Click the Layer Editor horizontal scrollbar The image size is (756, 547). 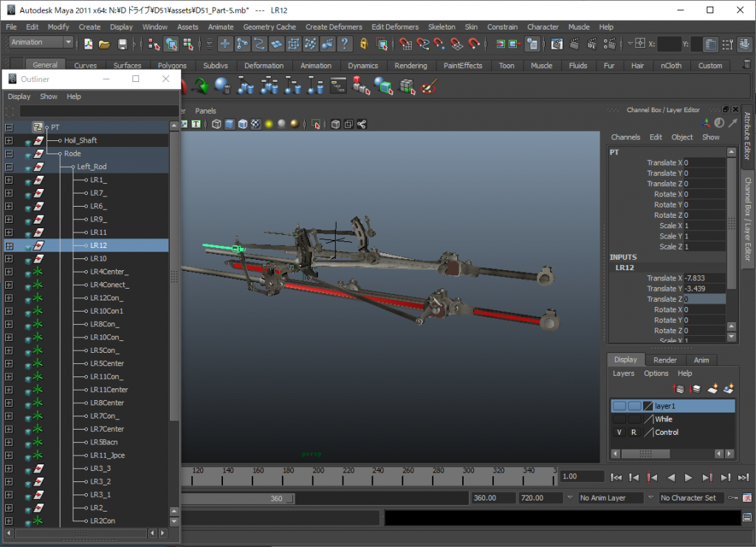(645, 453)
